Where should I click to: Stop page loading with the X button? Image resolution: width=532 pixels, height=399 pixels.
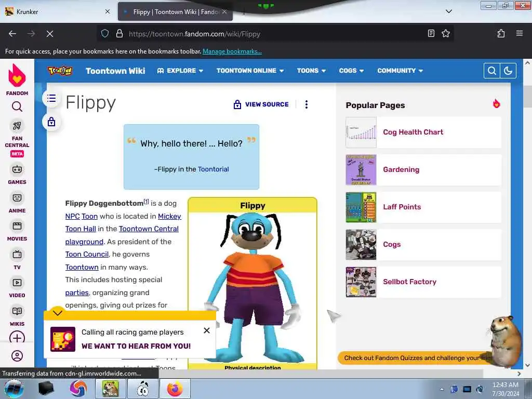pyautogui.click(x=49, y=34)
